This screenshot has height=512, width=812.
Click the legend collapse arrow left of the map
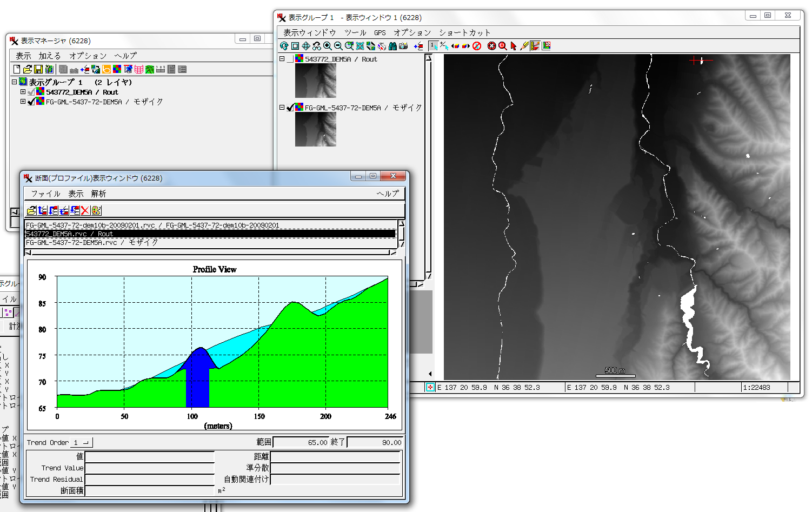tap(430, 374)
